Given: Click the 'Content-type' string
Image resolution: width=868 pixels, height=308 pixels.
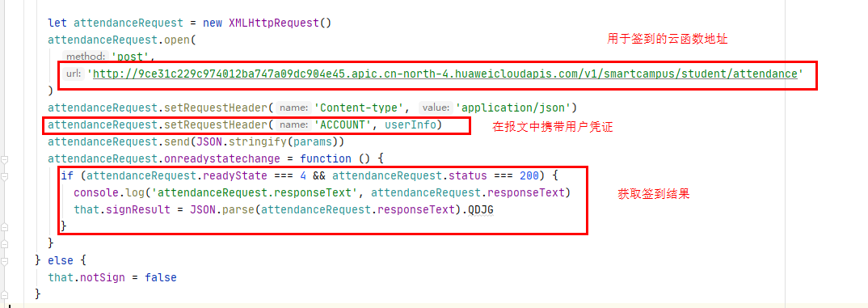Looking at the screenshot, I should (358, 108).
